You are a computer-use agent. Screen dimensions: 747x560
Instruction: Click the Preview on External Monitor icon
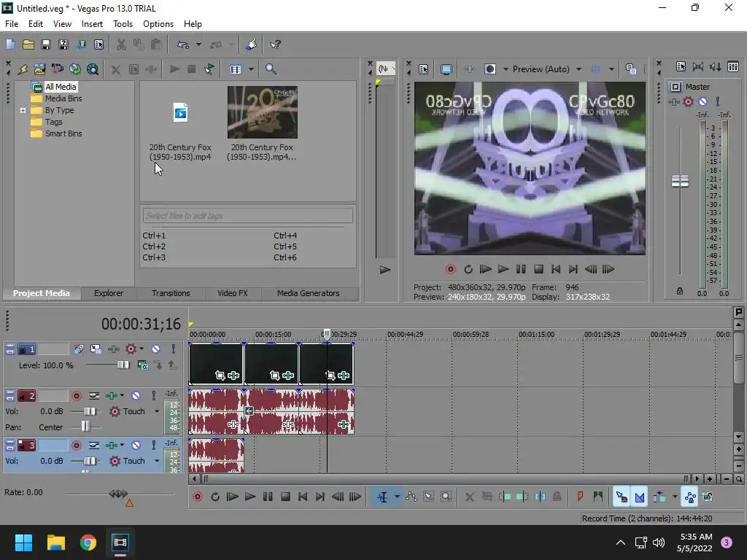(446, 69)
